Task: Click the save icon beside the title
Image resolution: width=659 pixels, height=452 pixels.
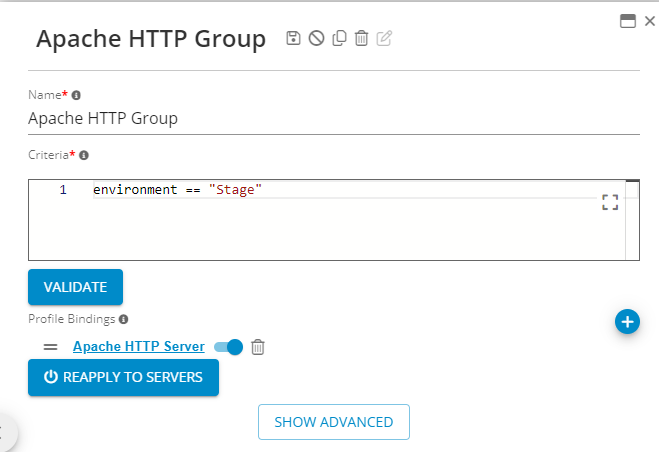Action: (293, 39)
